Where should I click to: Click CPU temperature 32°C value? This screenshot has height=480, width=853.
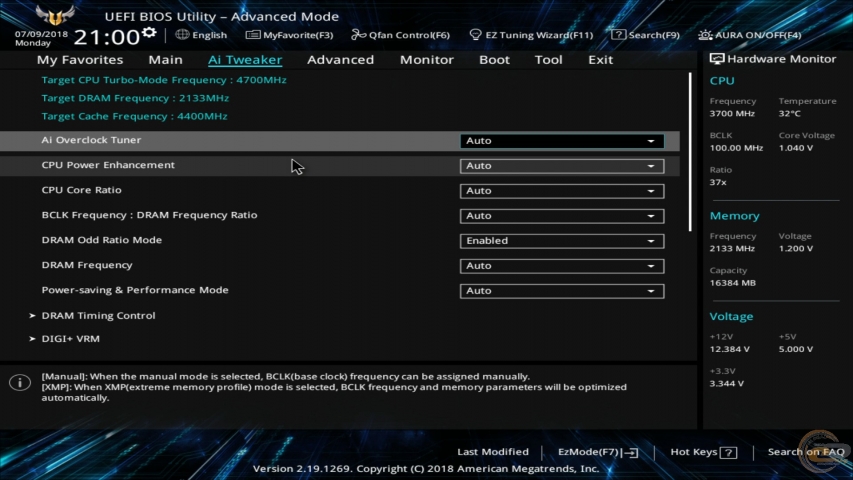[x=789, y=114]
